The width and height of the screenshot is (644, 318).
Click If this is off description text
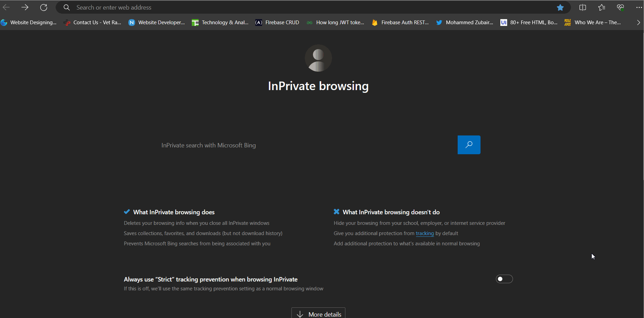pos(224,289)
